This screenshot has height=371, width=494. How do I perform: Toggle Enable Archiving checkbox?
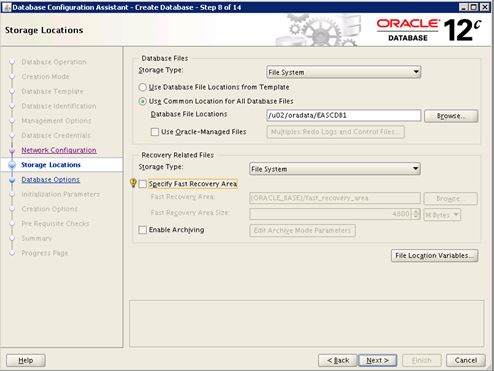click(142, 230)
